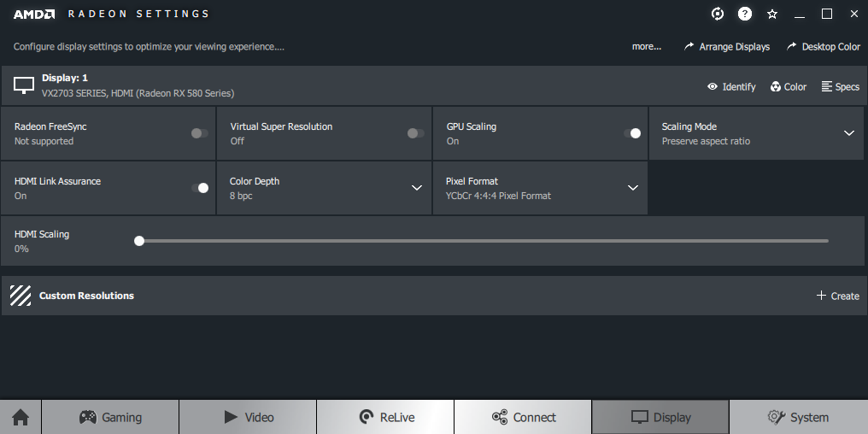868x434 pixels.
Task: Click the more... option
Action: click(x=647, y=47)
